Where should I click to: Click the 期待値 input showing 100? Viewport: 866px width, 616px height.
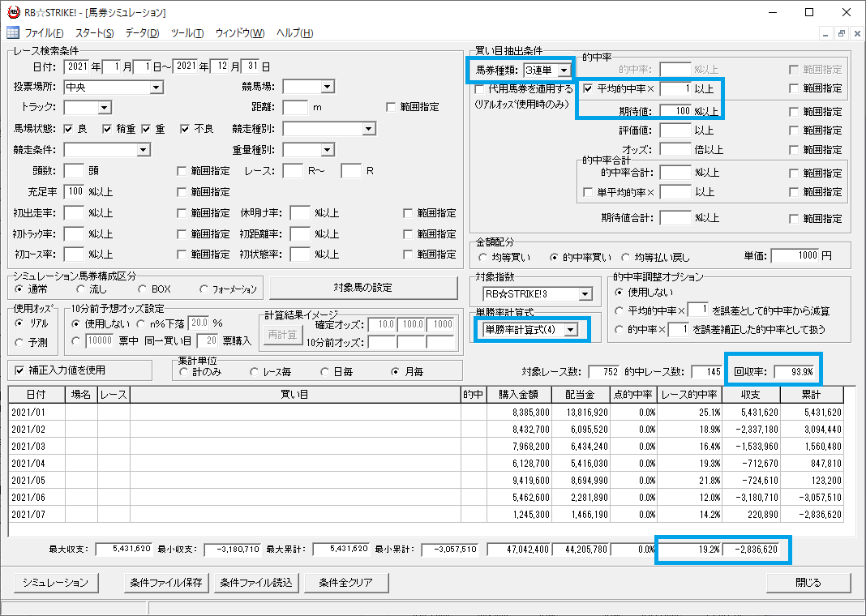pos(675,111)
